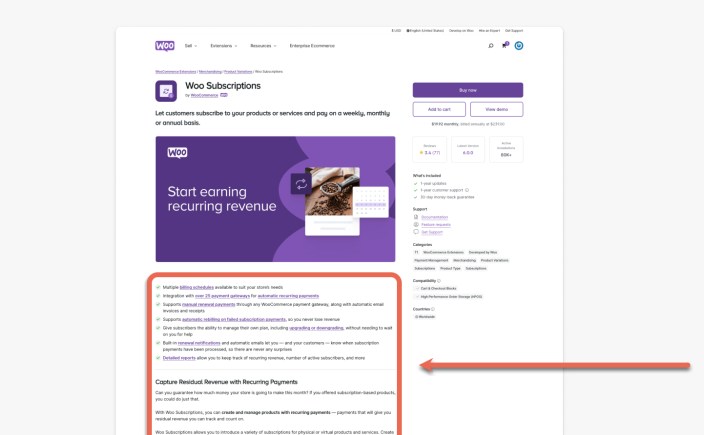Open the upgrading or downgrading link
This screenshot has height=435, width=704.
pos(316,328)
